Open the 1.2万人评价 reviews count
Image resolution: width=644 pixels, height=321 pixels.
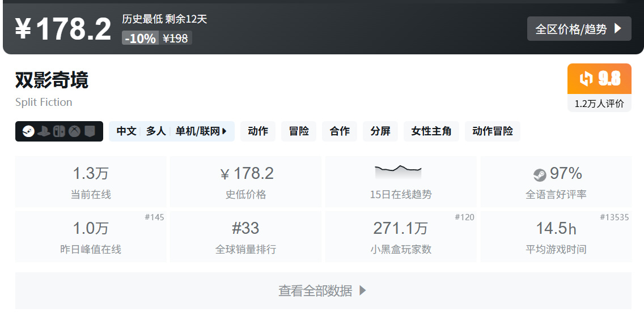[x=599, y=104]
